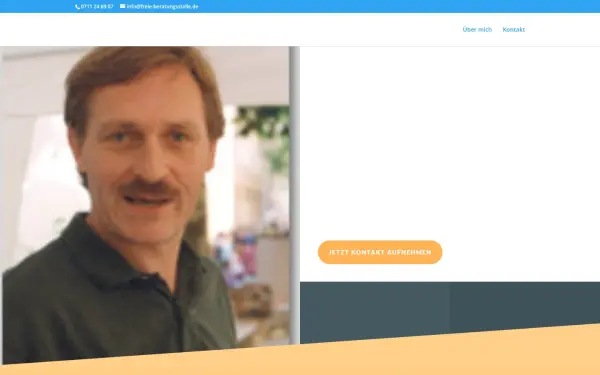Click the phone number 0711 24 69 07
Image resolution: width=600 pixels, height=375 pixels.
pyautogui.click(x=97, y=7)
